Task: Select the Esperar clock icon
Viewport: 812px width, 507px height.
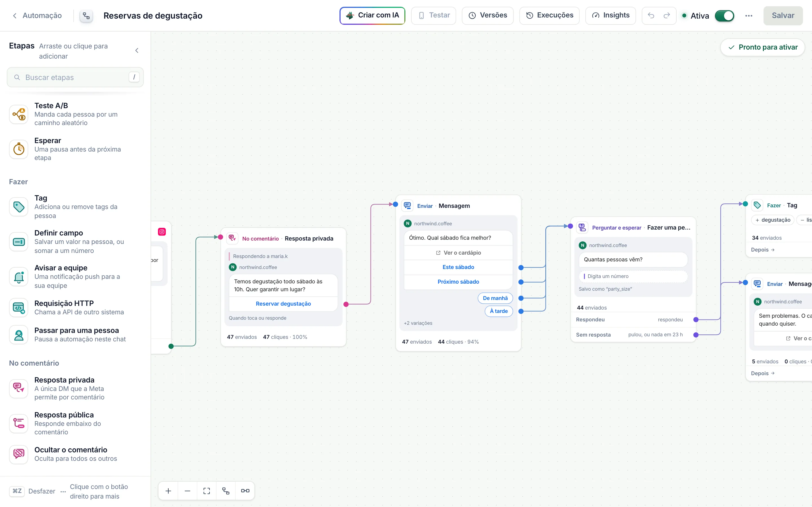Action: (x=19, y=149)
